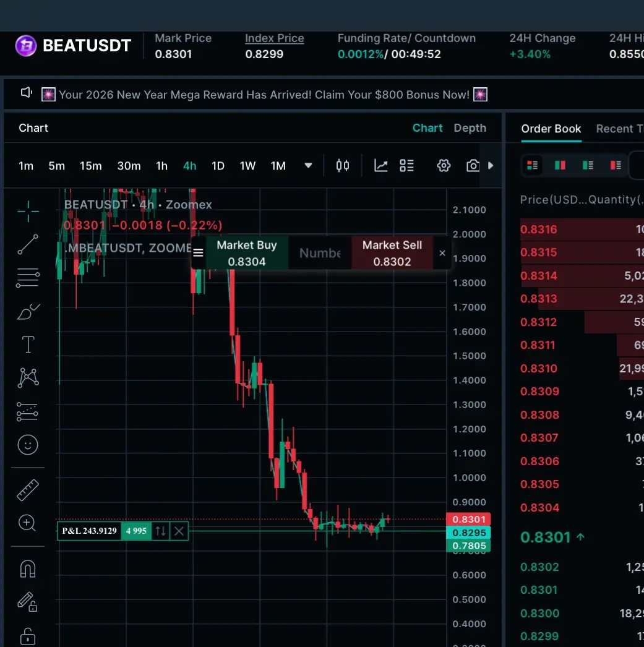This screenshot has height=647, width=644.
Task: Open the forecast and measurement tool
Action: pyautogui.click(x=27, y=411)
